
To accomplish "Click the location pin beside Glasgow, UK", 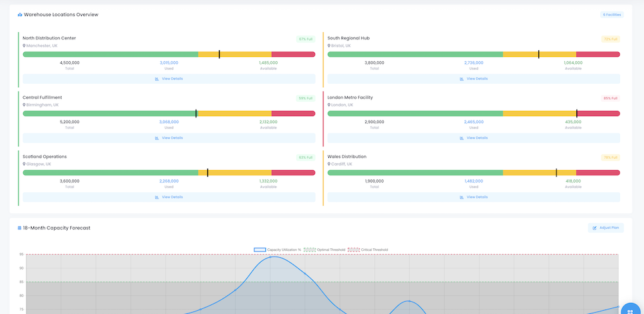I will [24, 164].
